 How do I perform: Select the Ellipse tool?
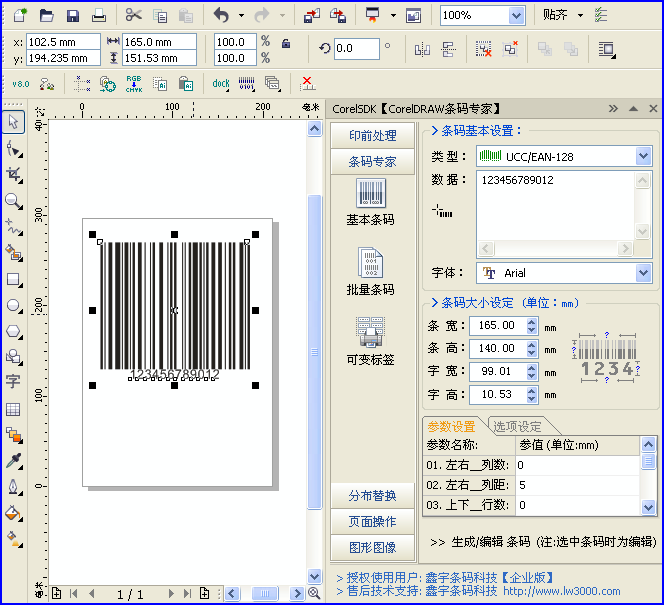pos(14,306)
